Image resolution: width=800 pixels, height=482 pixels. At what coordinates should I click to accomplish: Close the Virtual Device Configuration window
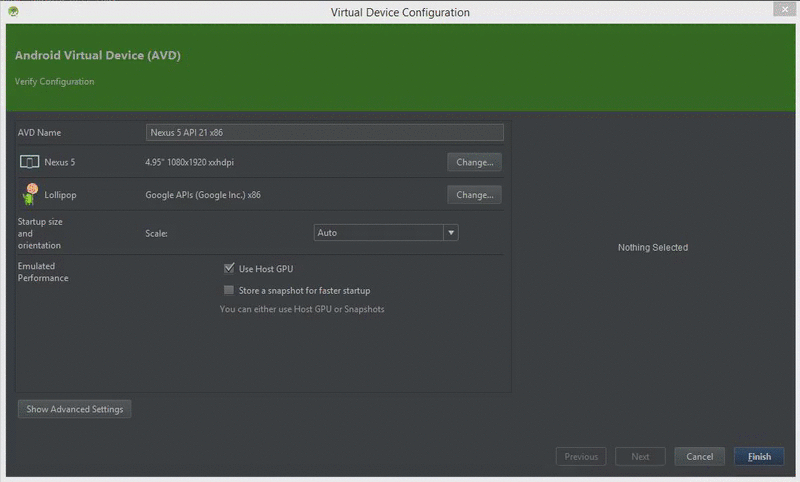pos(785,9)
